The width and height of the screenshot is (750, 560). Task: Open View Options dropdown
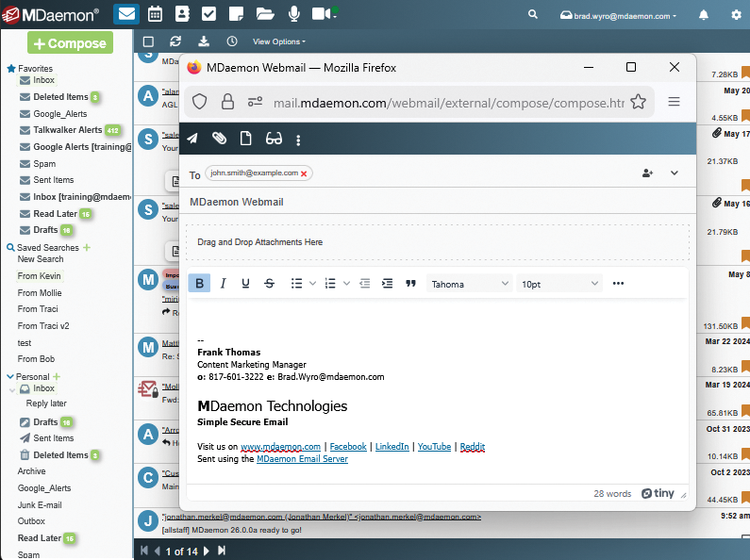coord(279,41)
